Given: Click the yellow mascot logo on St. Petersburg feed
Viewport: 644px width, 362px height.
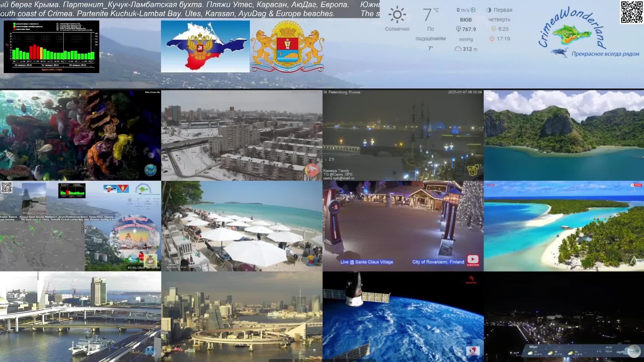Looking at the screenshot, I should point(473,170).
